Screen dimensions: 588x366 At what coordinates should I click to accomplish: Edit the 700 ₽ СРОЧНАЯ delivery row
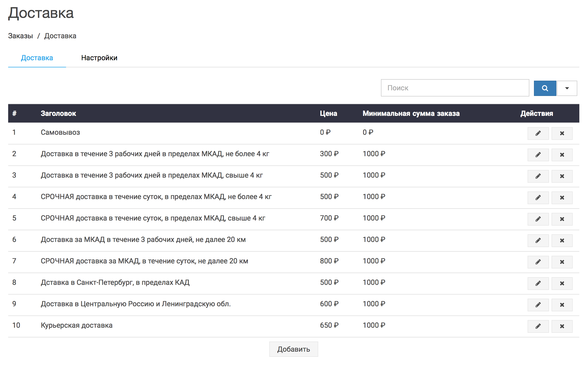pyautogui.click(x=538, y=219)
